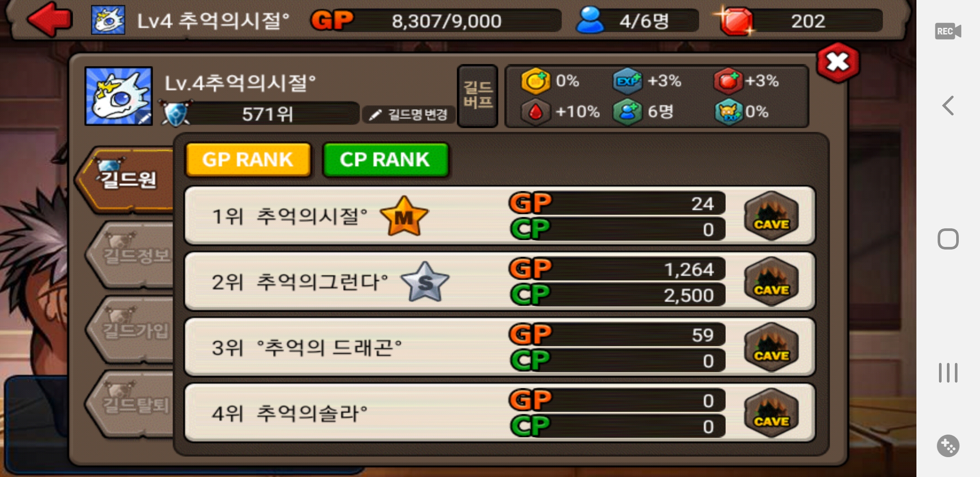980x477 pixels.
Task: Open CAVE icon for 추억의그런다° member
Action: pyautogui.click(x=771, y=281)
